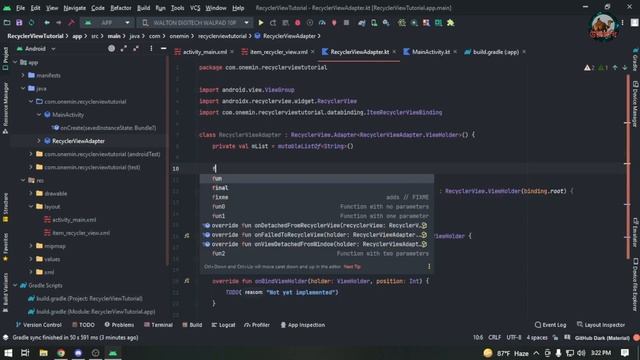Open the File menu

point(20,8)
